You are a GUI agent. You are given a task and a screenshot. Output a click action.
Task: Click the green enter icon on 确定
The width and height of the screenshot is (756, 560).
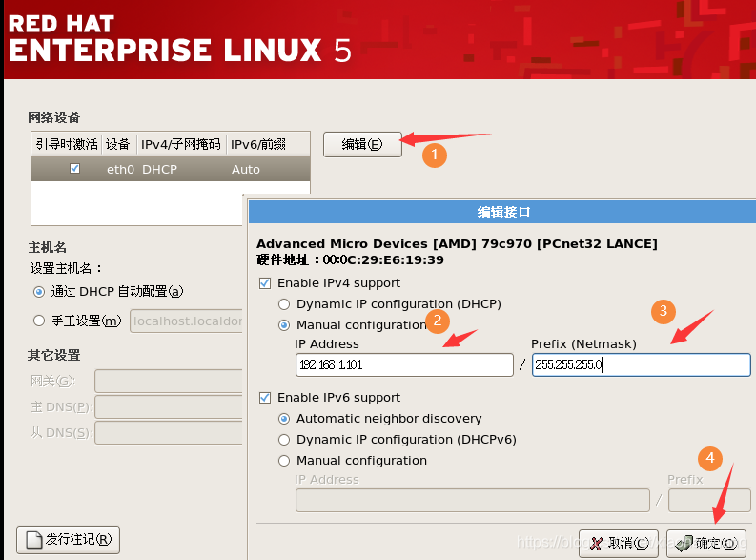click(x=684, y=544)
